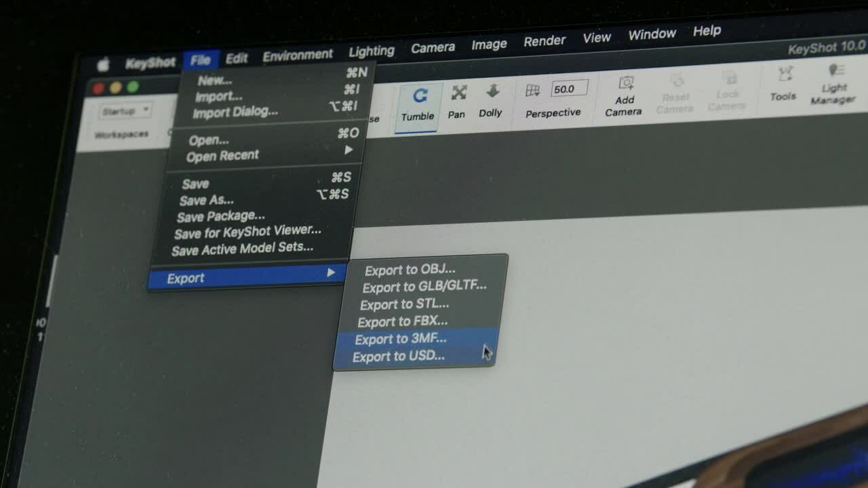868x488 pixels.
Task: Select Save Package from File menu
Action: (x=220, y=216)
